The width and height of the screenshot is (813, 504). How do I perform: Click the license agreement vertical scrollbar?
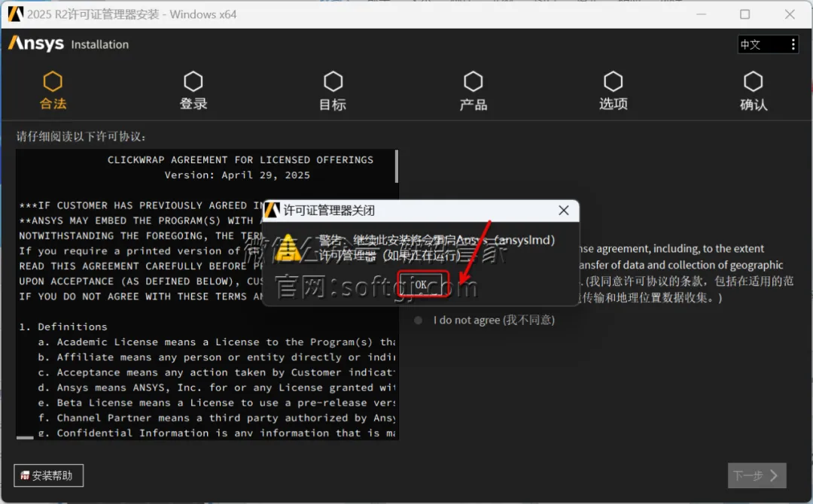click(397, 166)
